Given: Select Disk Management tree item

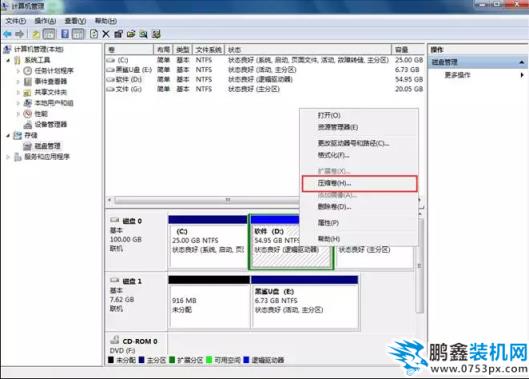Looking at the screenshot, I should point(47,146).
